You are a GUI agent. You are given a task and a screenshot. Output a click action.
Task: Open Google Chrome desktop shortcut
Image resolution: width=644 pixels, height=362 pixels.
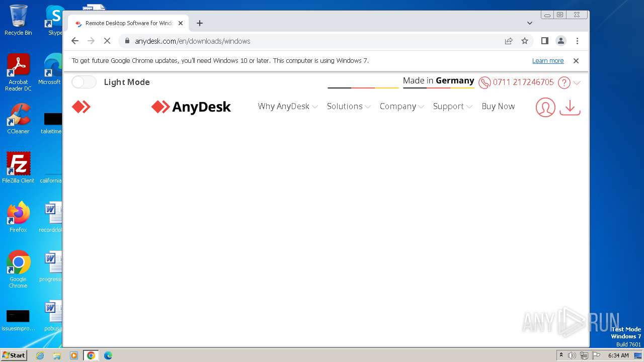(18, 269)
